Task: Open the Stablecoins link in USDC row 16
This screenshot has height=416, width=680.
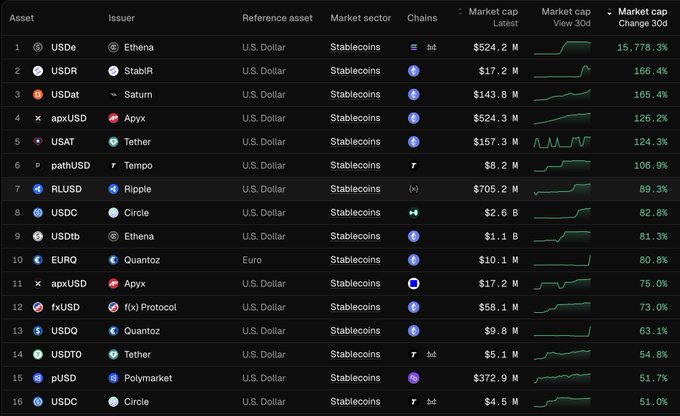Action: [355, 402]
